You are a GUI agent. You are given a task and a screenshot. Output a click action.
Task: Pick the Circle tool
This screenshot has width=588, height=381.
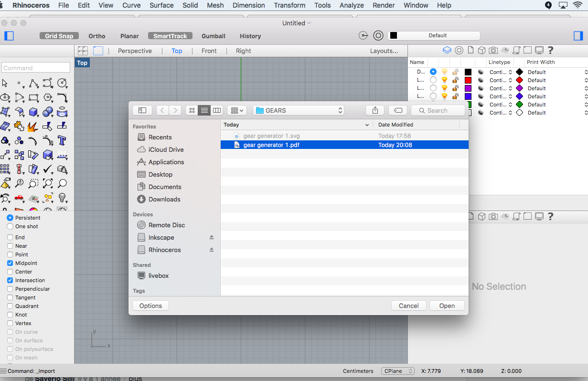62,84
